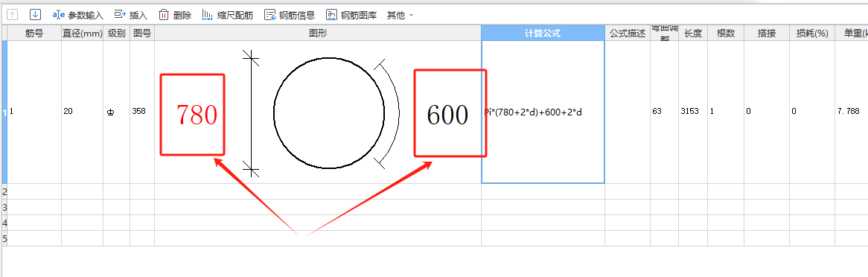Click the 图号 column header
Screen dimensions: 868x277
(x=142, y=34)
